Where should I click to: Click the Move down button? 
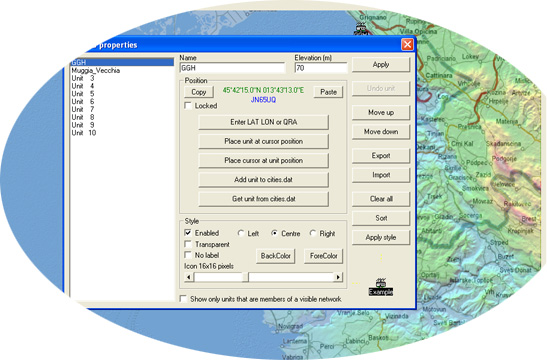pyautogui.click(x=381, y=132)
